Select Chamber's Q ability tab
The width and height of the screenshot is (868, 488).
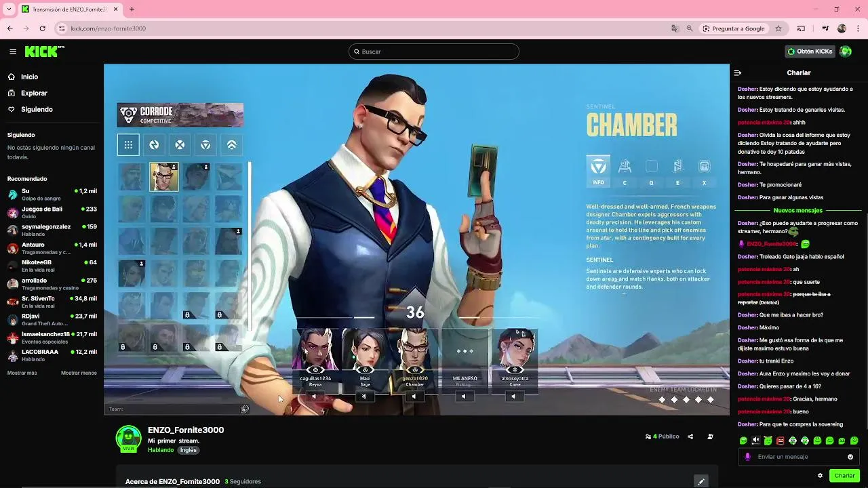(651, 171)
